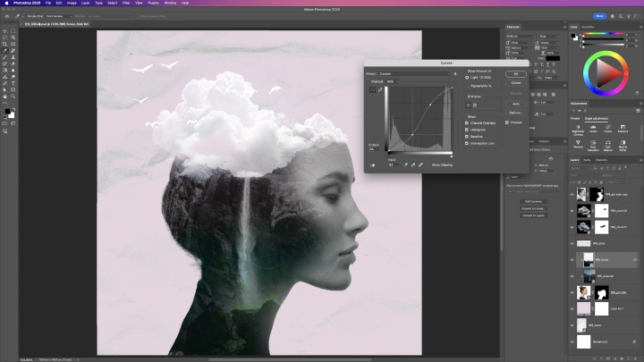Select the Light (0-255) radio option
Image resolution: width=644 pixels, height=362 pixels.
click(467, 78)
